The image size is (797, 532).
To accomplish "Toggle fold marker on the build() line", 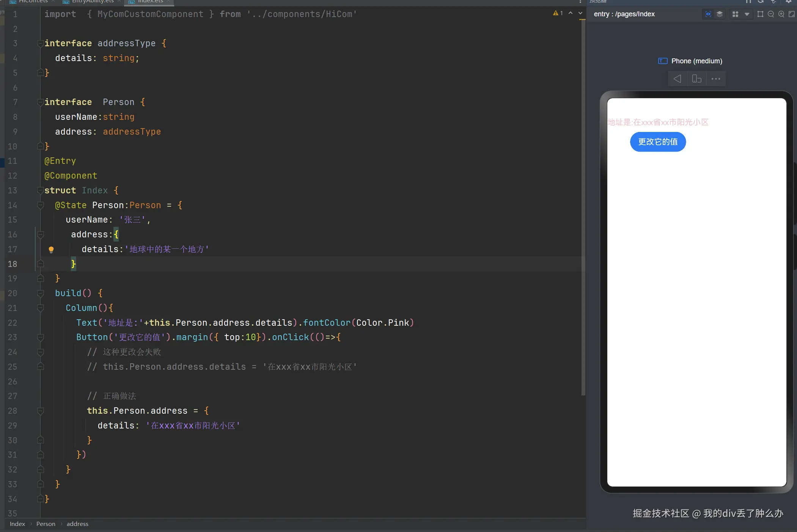I will click(x=40, y=293).
